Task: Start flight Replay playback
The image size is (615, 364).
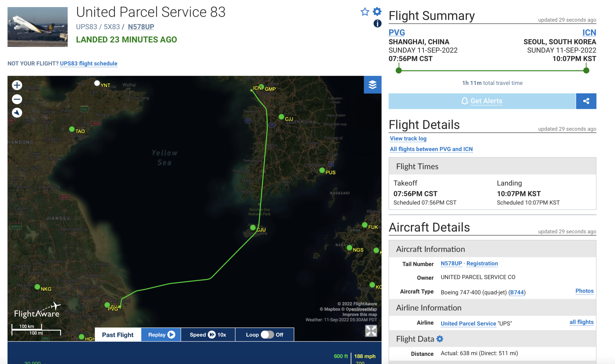Action: point(161,334)
